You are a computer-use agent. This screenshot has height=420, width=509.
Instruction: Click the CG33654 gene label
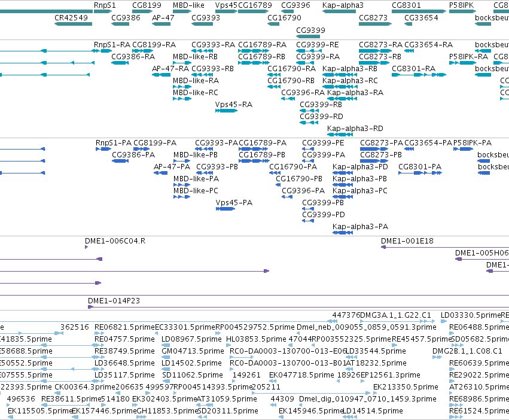421,17
